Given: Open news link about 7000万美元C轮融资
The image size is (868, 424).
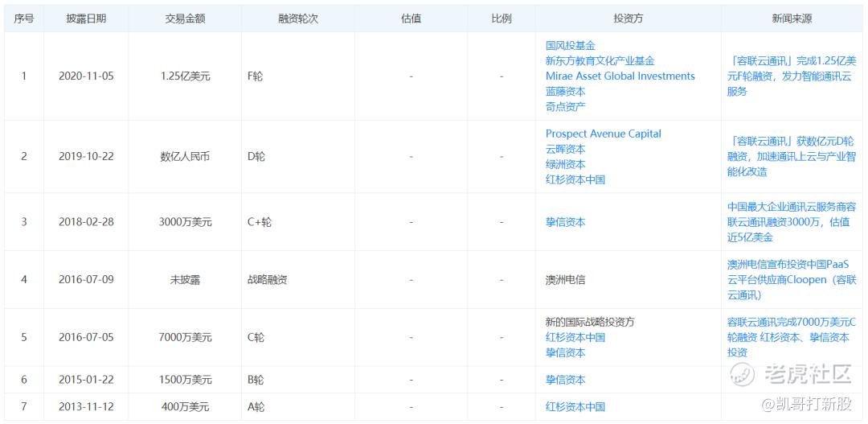Looking at the screenshot, I should point(792,338).
